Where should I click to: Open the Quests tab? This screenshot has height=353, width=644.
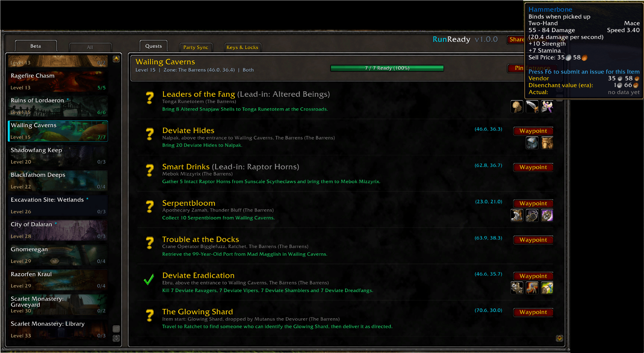pyautogui.click(x=154, y=46)
